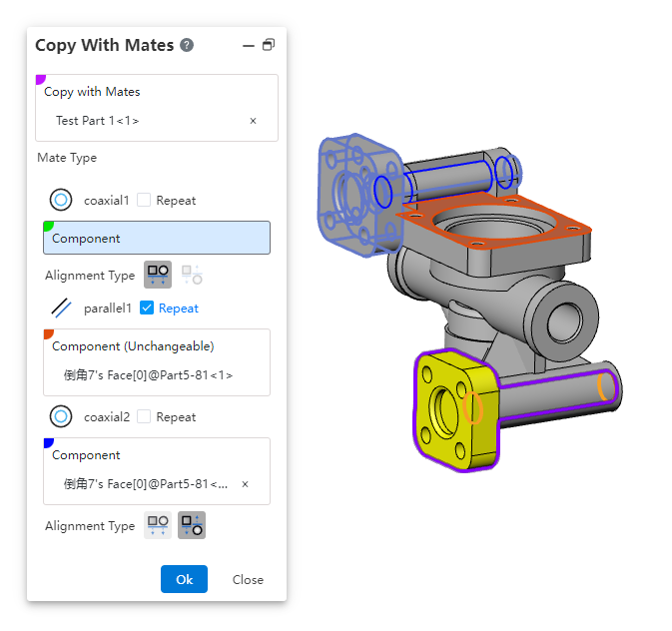Choose anti-aligned alignment type for coaxial1

192,275
